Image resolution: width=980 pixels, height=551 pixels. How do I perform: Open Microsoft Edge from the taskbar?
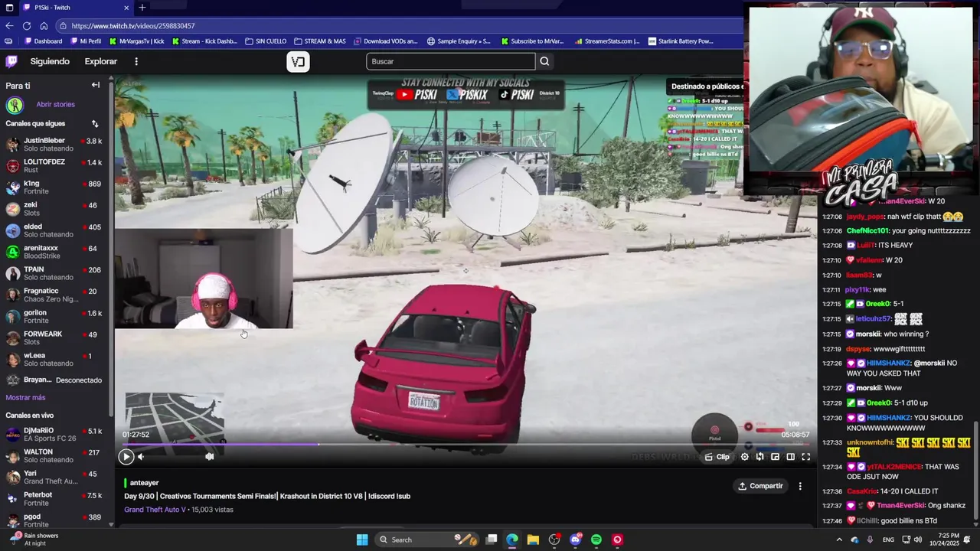(x=512, y=540)
